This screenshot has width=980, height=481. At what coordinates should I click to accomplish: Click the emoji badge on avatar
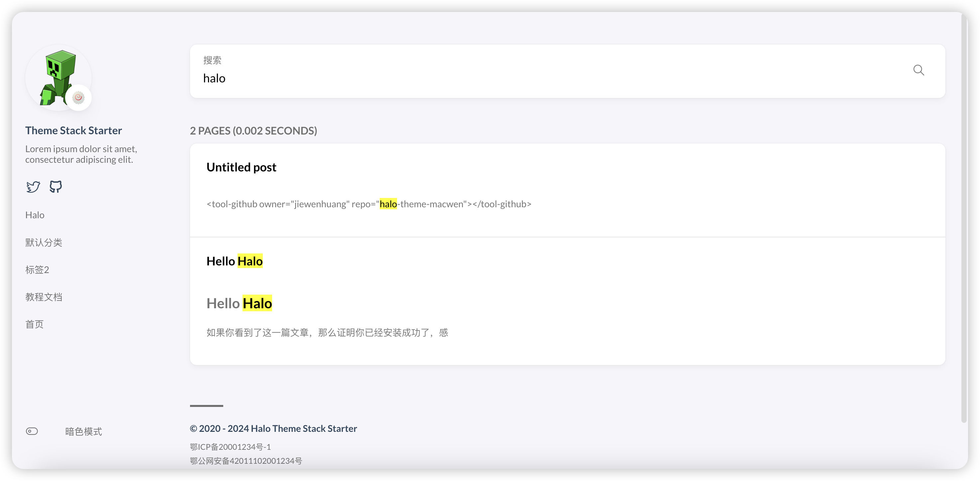pos(78,98)
